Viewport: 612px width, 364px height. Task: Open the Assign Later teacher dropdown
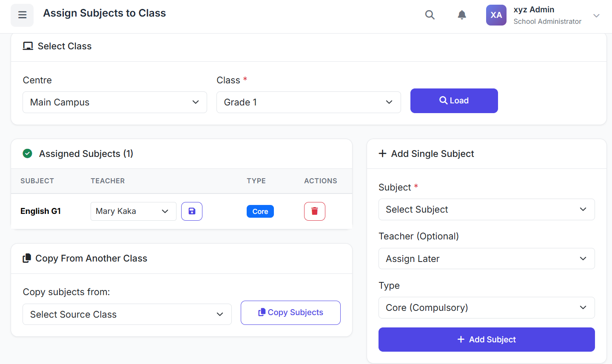[x=486, y=259]
